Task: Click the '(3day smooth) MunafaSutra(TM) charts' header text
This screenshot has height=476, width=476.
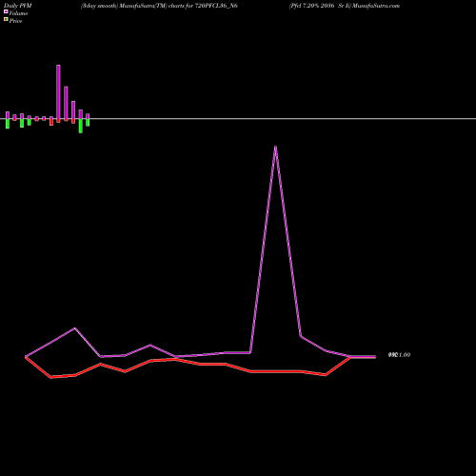Action: click(x=132, y=6)
